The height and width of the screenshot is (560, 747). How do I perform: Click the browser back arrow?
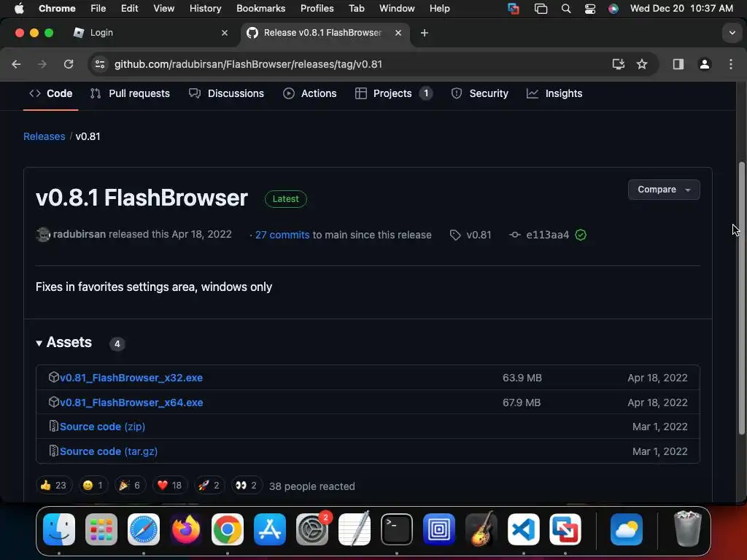click(16, 64)
